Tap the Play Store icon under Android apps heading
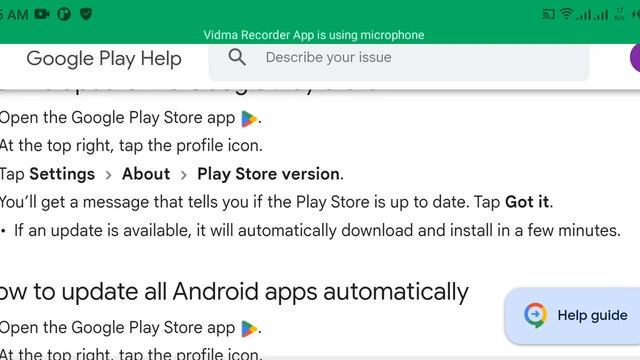640x360 pixels. click(x=249, y=329)
